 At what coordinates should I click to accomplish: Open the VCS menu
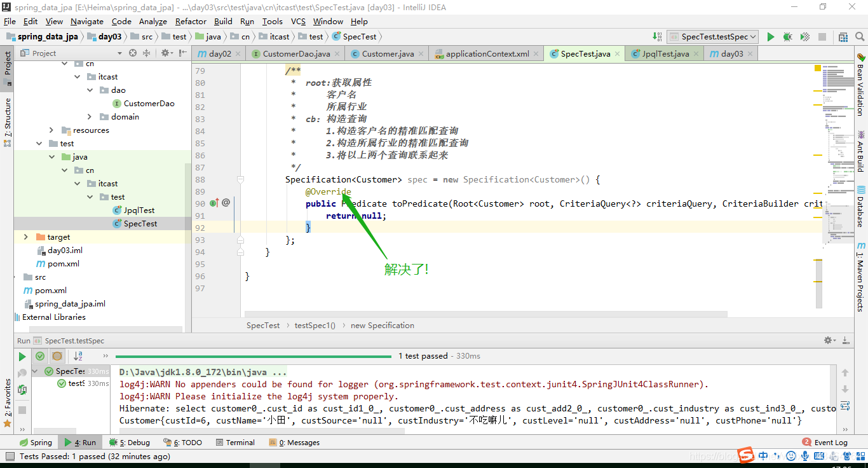[x=298, y=21]
